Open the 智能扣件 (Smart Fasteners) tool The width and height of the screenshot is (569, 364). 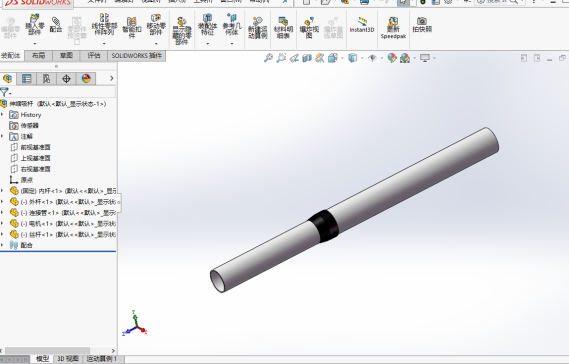click(132, 27)
